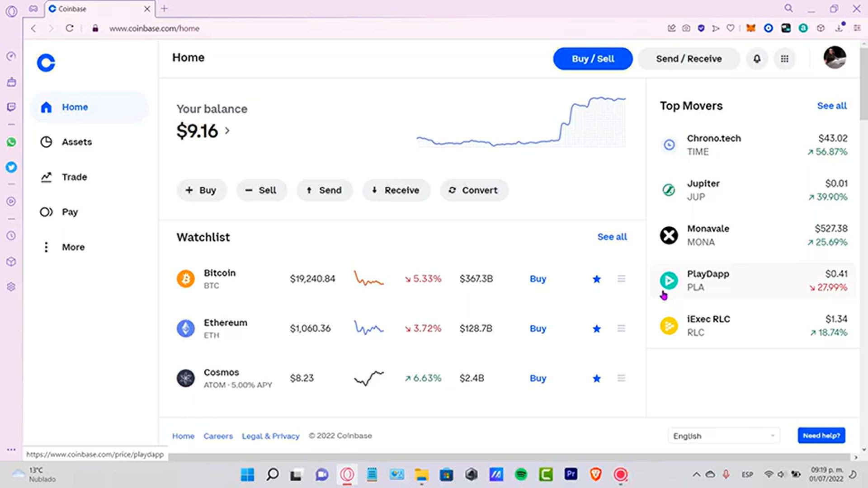Click the Bitcoin coin icon
This screenshot has width=868, height=488.
[x=185, y=279]
